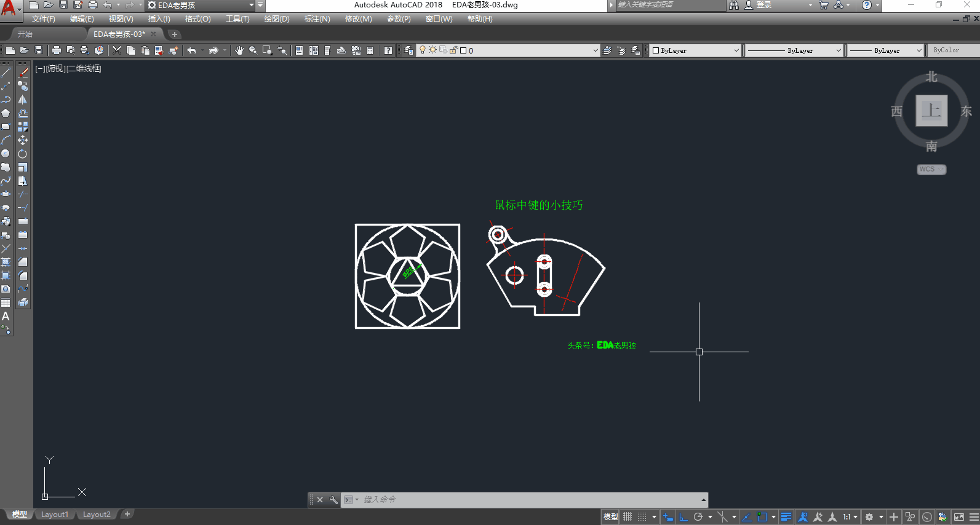The image size is (980, 525).
Task: Toggle polar tracking in status bar
Action: [698, 517]
